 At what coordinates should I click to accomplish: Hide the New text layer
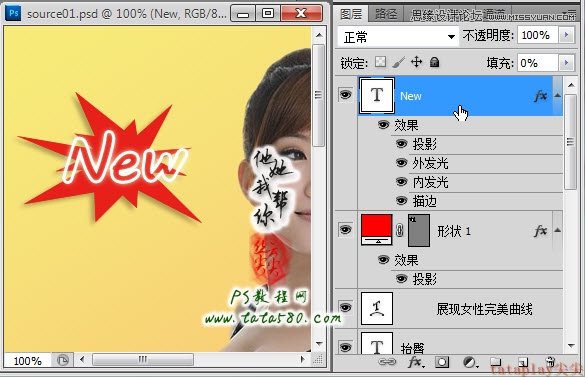tap(345, 95)
